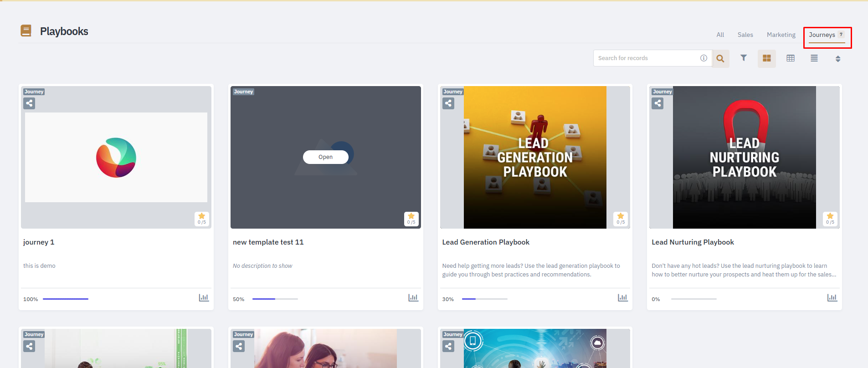This screenshot has width=868, height=368.
Task: Click the search magnifier button
Action: pyautogui.click(x=720, y=58)
